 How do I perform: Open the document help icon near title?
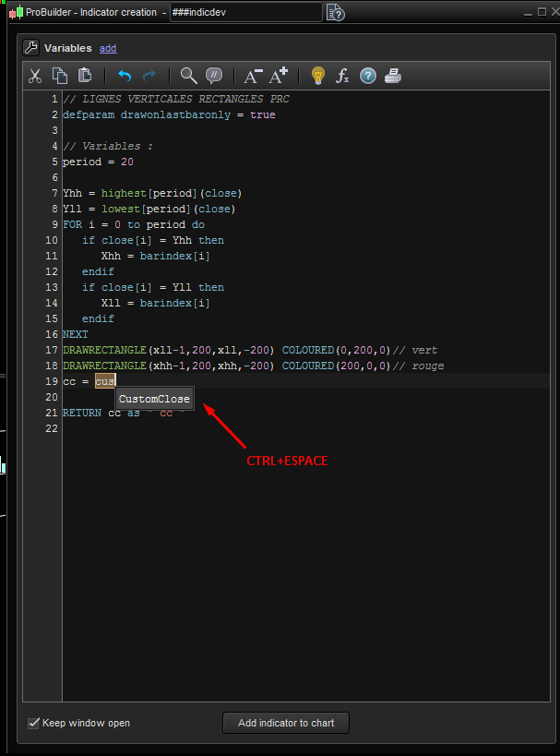click(336, 13)
